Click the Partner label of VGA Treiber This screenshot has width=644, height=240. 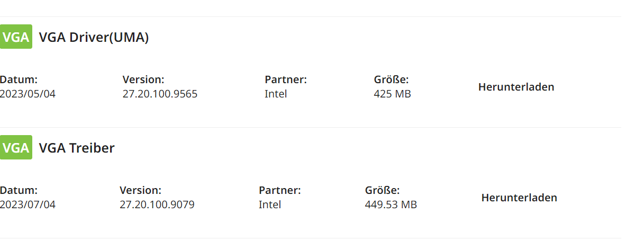point(279,190)
